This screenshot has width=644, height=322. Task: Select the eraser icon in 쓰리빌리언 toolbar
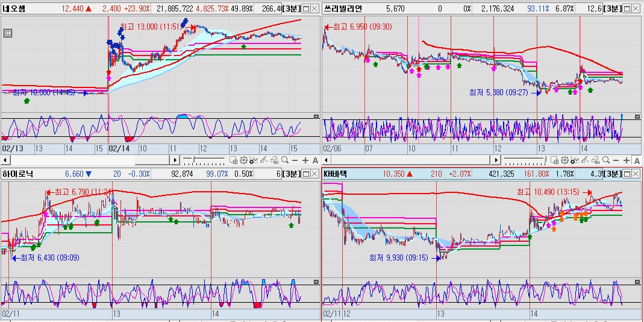pos(595,160)
